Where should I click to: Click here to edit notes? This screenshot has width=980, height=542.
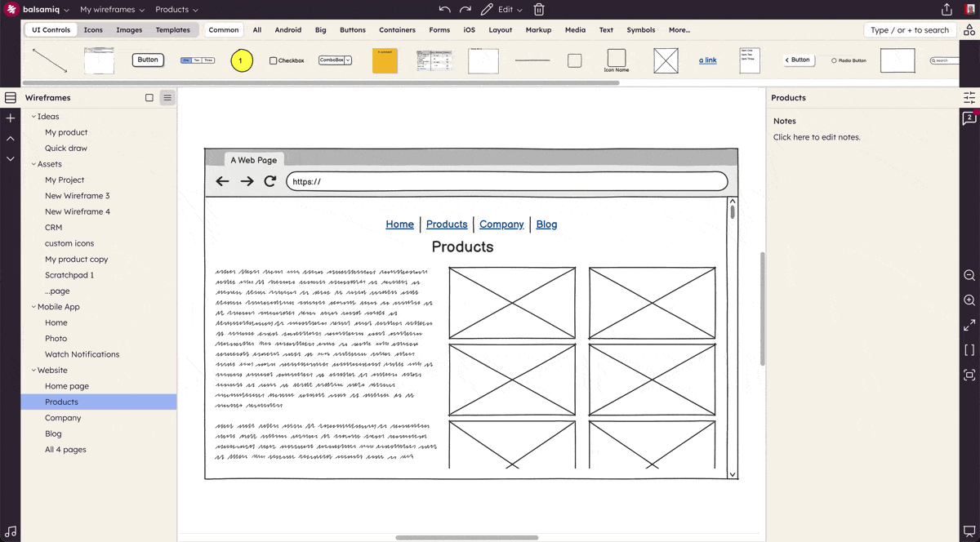817,137
